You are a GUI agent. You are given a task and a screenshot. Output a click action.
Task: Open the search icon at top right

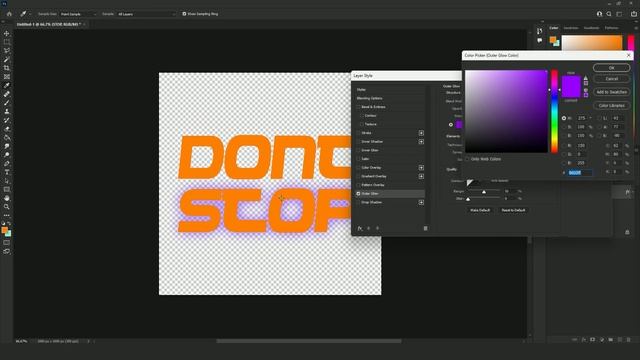pyautogui.click(x=609, y=14)
